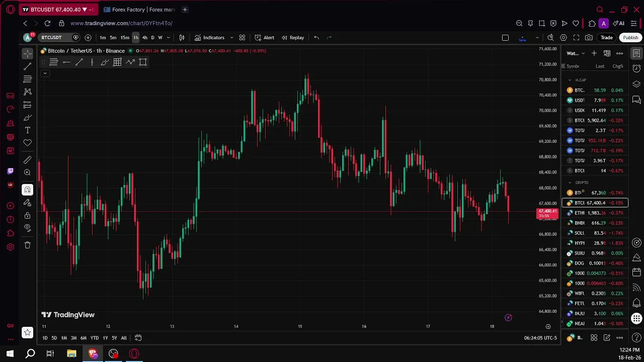Switch to W timeframe
The height and width of the screenshot is (362, 644).
click(x=160, y=38)
